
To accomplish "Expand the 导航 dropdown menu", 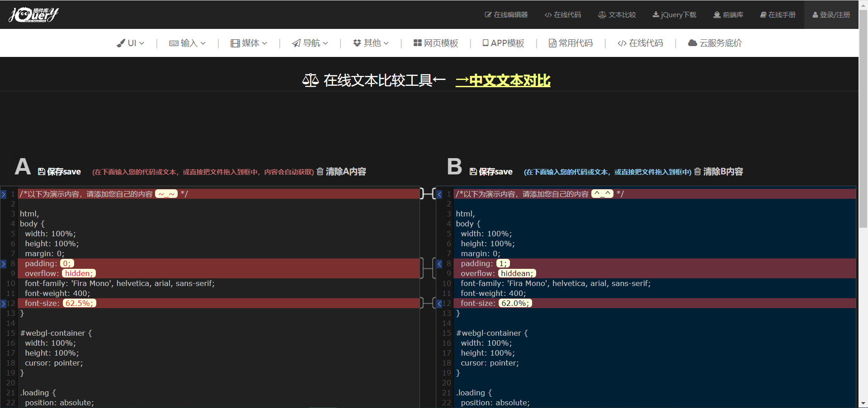I will [310, 43].
